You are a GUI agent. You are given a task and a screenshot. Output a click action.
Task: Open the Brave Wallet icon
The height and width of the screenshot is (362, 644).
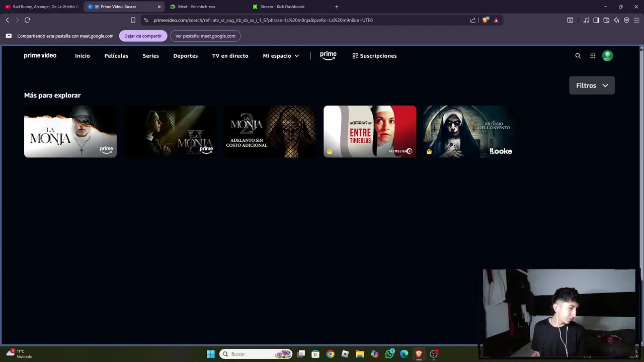606,20
